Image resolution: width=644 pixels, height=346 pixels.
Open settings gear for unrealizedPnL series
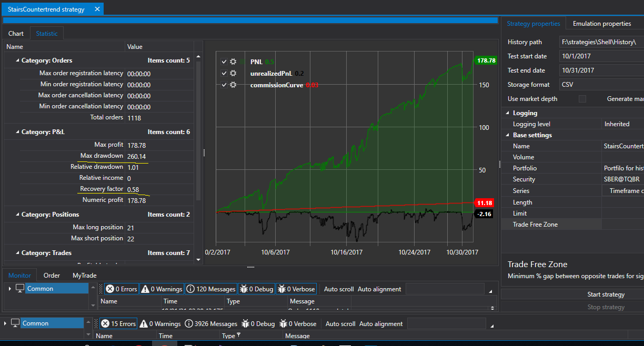(x=233, y=73)
